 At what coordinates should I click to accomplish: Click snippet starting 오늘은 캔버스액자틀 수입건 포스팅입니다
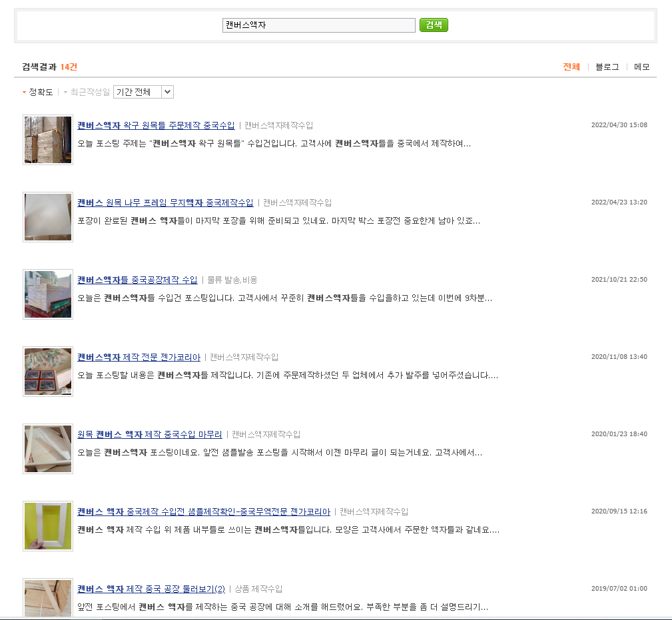[x=284, y=298]
